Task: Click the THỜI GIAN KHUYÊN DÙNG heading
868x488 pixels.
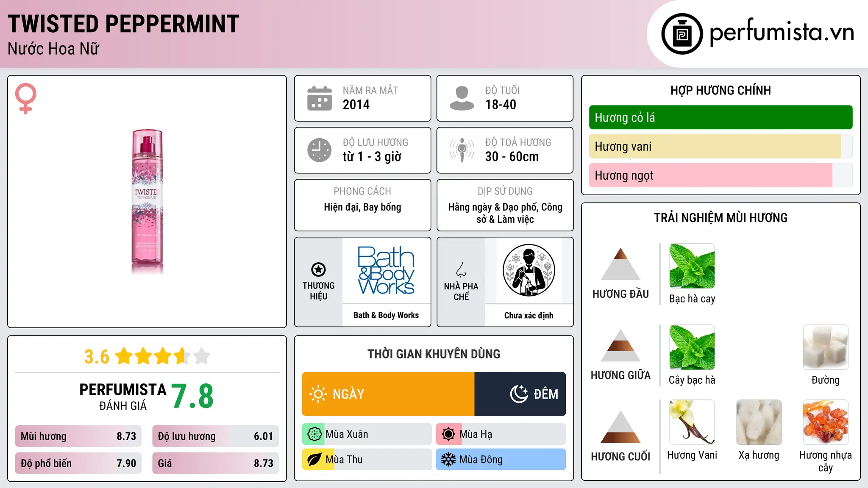Action: point(434,354)
